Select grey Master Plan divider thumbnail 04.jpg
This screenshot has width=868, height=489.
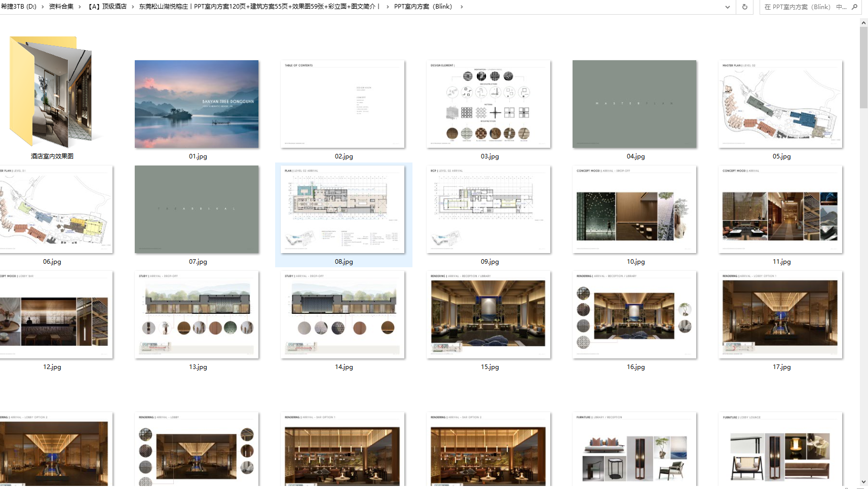(634, 104)
